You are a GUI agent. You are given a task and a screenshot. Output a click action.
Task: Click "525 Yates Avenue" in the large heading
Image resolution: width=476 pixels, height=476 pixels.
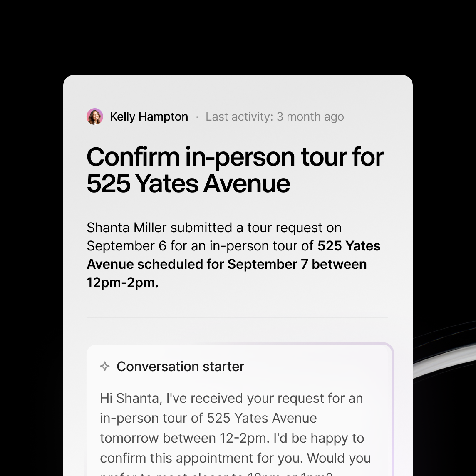(x=188, y=183)
